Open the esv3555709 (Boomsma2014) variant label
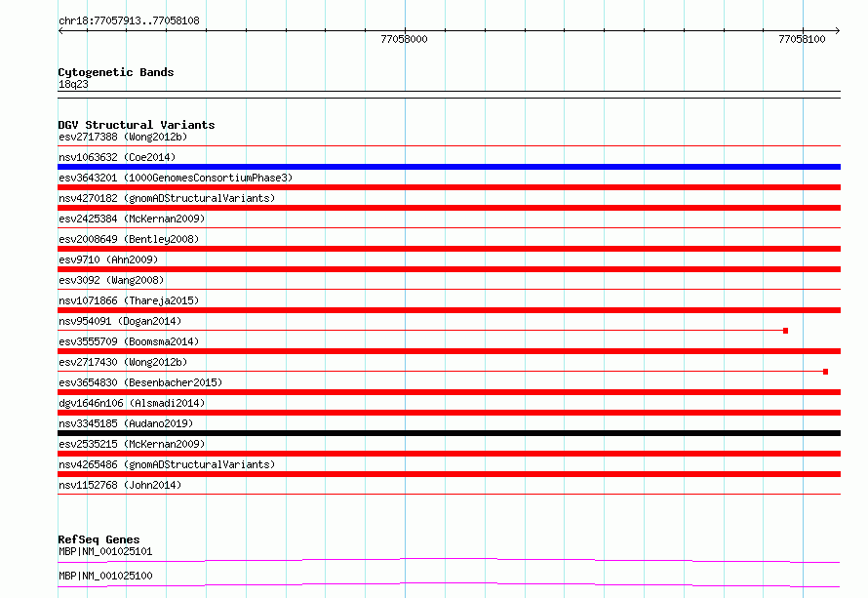868x598 pixels. [x=129, y=341]
